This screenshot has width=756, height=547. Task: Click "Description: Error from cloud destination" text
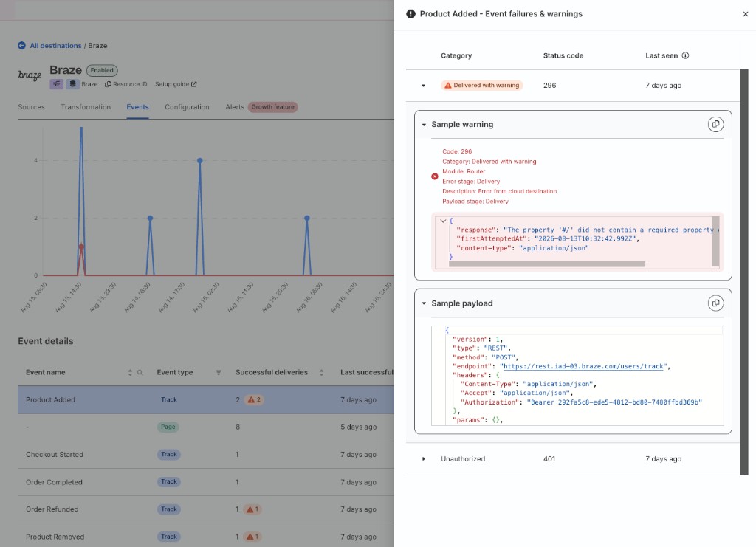click(500, 191)
